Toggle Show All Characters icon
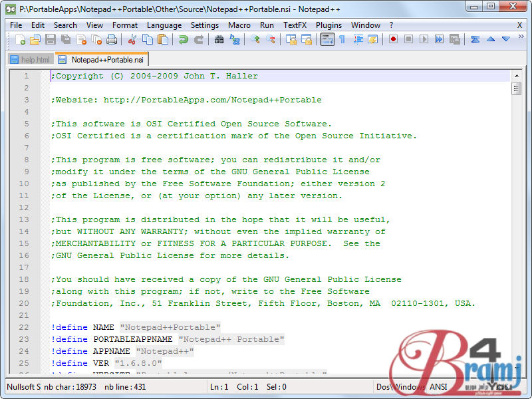532x399 pixels. 342,40
